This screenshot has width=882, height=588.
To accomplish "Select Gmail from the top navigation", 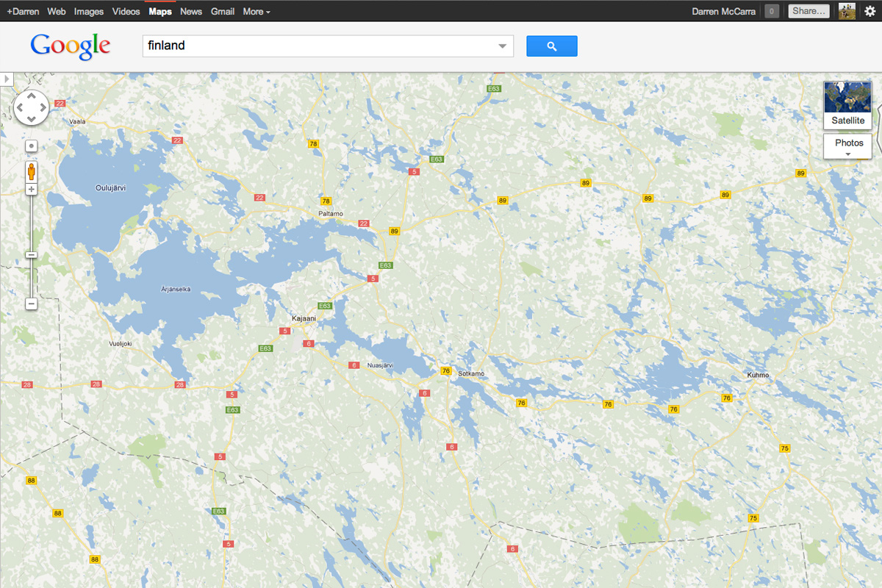I will (223, 11).
